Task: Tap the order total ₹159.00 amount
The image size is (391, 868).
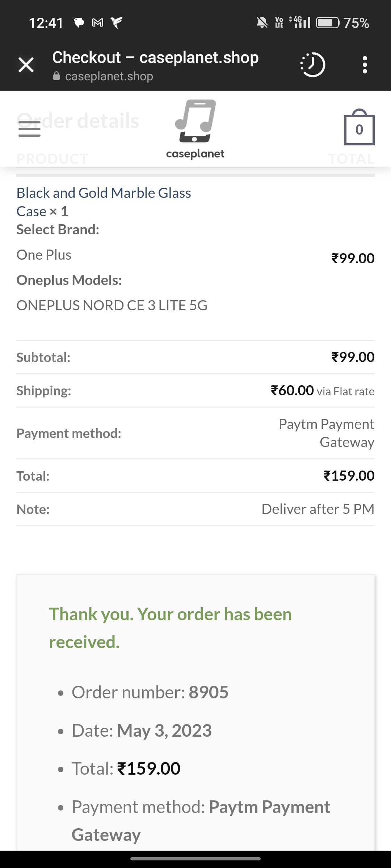Action: (x=349, y=476)
